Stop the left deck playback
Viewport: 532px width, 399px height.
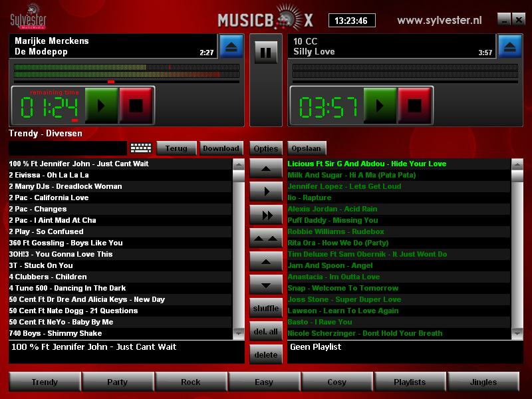click(136, 105)
